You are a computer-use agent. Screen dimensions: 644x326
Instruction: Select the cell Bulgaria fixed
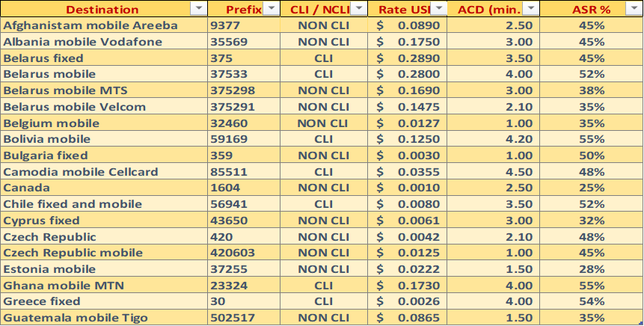[x=104, y=156]
